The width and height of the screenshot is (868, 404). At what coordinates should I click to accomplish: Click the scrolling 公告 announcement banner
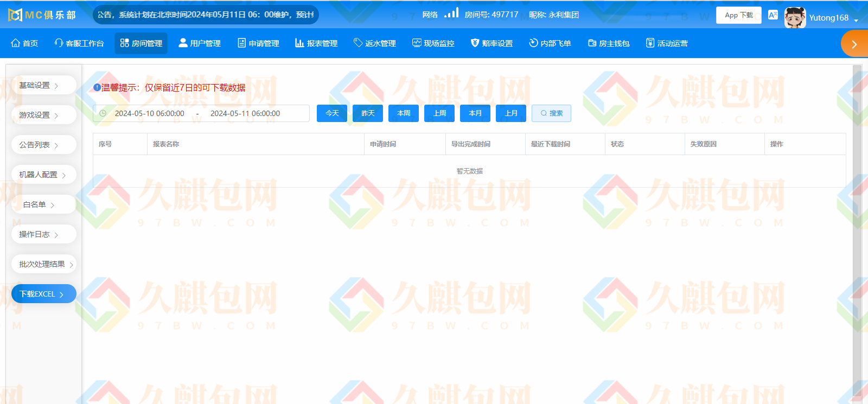(x=206, y=15)
